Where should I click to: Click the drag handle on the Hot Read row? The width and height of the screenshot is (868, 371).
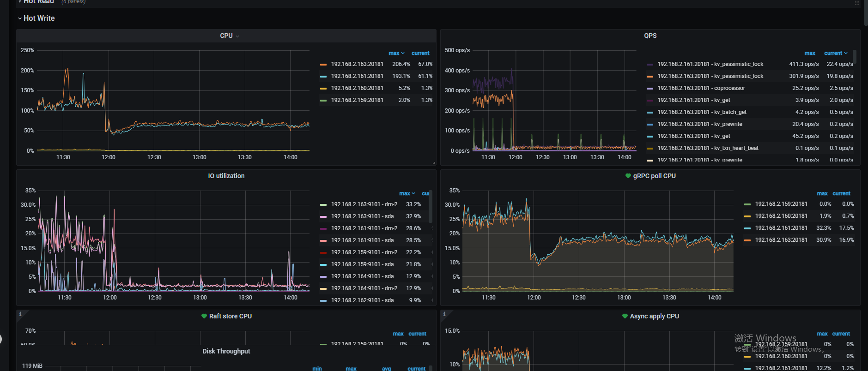tap(856, 3)
